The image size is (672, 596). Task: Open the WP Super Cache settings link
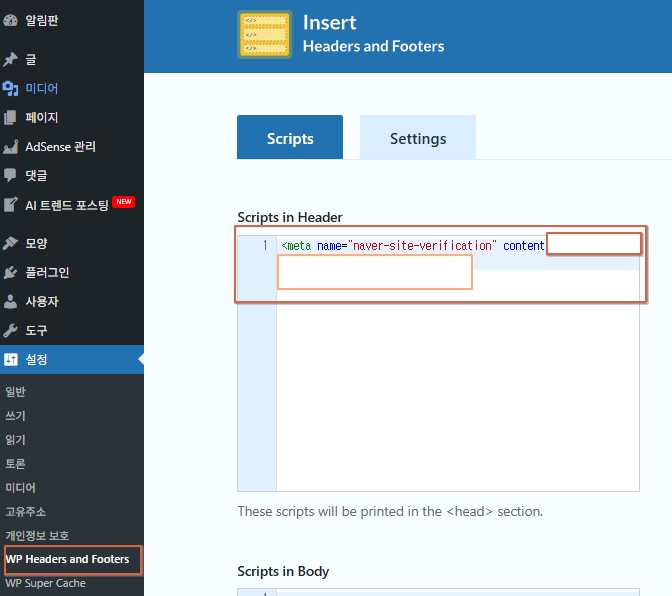[x=45, y=583]
